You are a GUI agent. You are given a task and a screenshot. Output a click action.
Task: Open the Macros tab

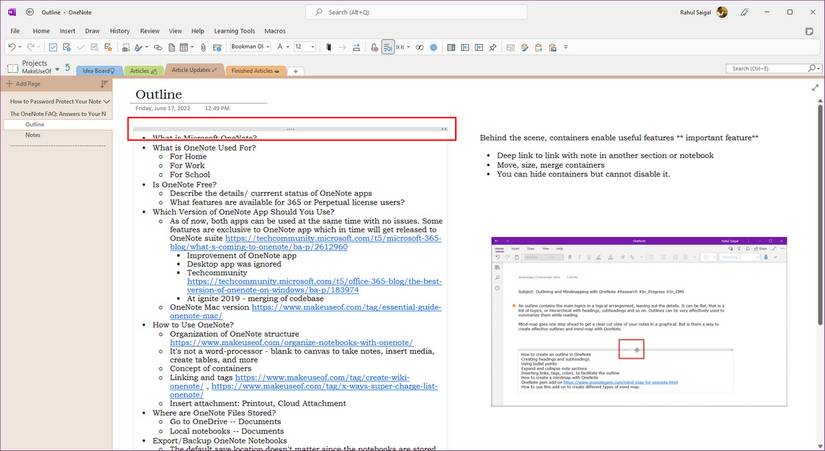275,31
